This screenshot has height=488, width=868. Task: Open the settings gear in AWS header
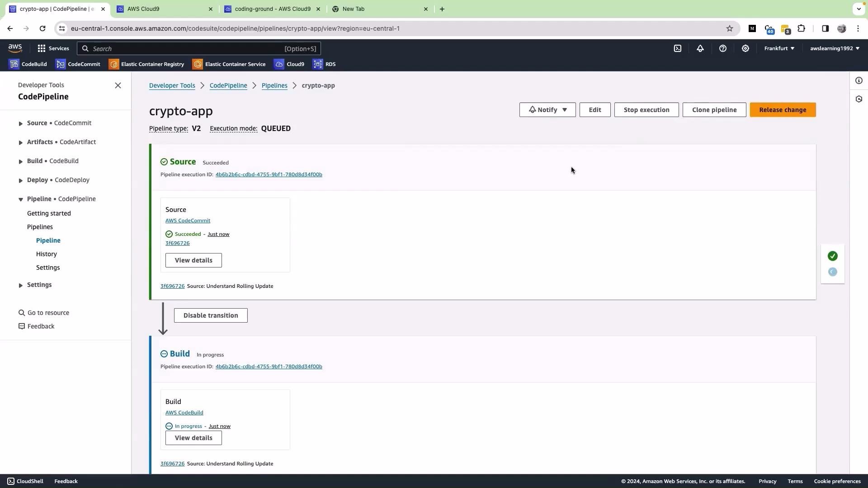pyautogui.click(x=745, y=48)
